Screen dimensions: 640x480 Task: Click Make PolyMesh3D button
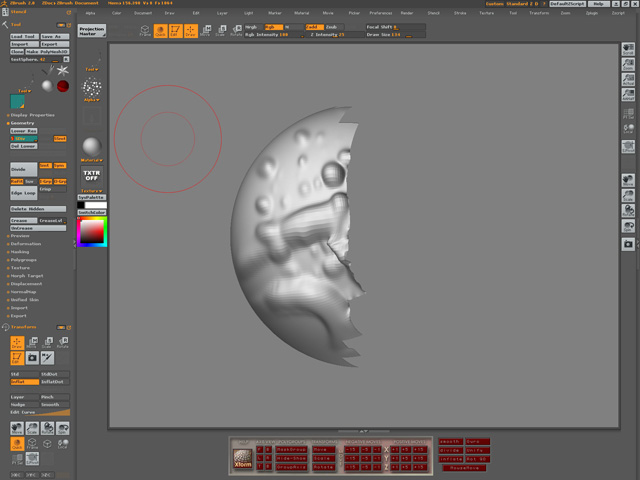point(47,52)
